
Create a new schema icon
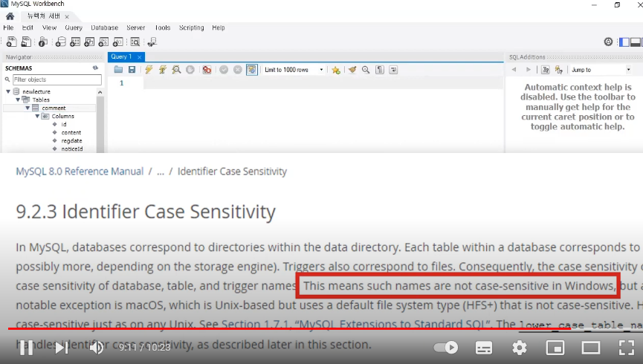coord(61,42)
